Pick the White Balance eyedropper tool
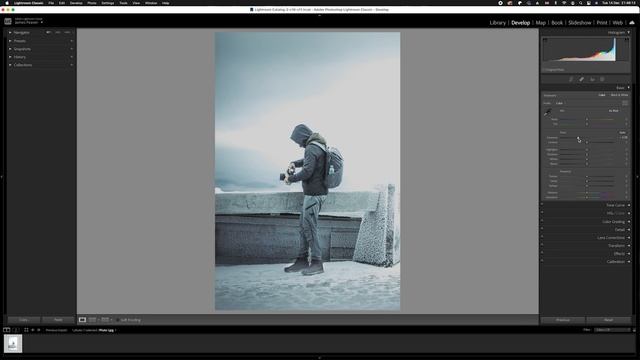The image size is (640, 360). tap(547, 112)
